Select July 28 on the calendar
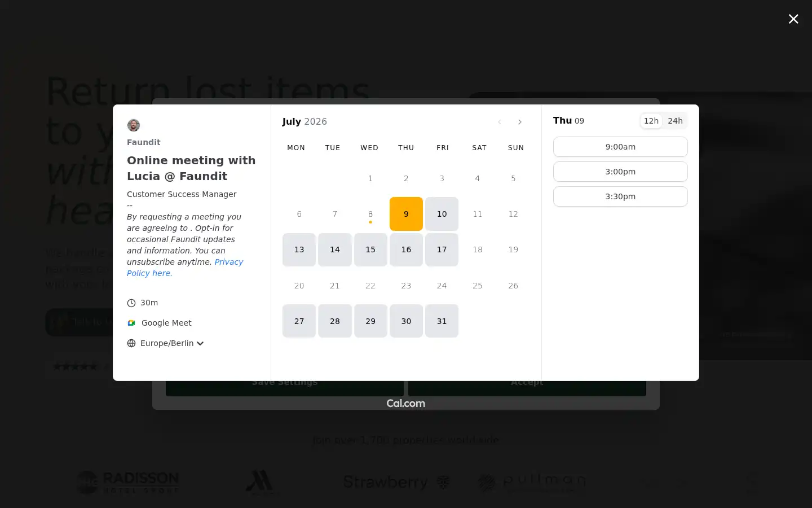812x508 pixels. click(x=335, y=321)
